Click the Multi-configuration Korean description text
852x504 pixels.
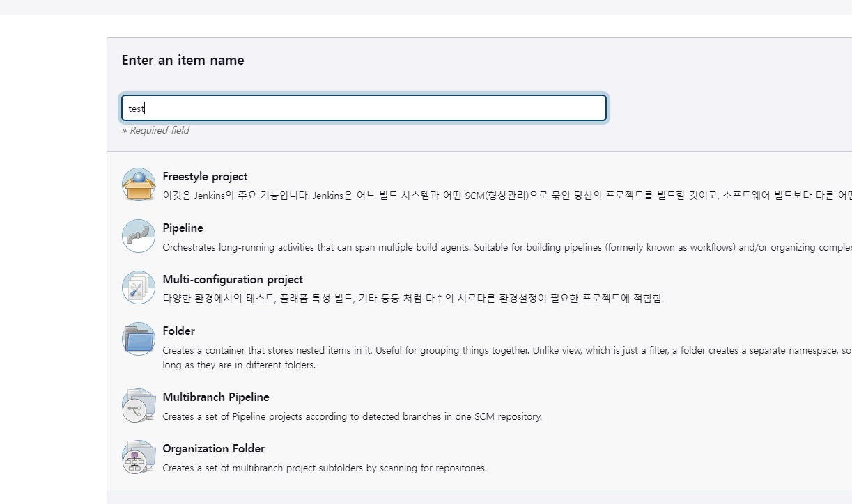pyautogui.click(x=413, y=299)
